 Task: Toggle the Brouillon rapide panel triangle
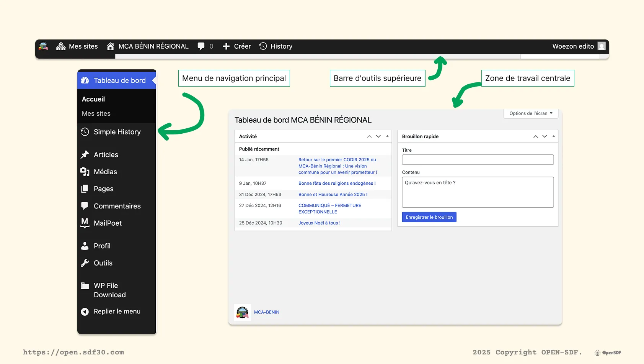[x=553, y=136]
